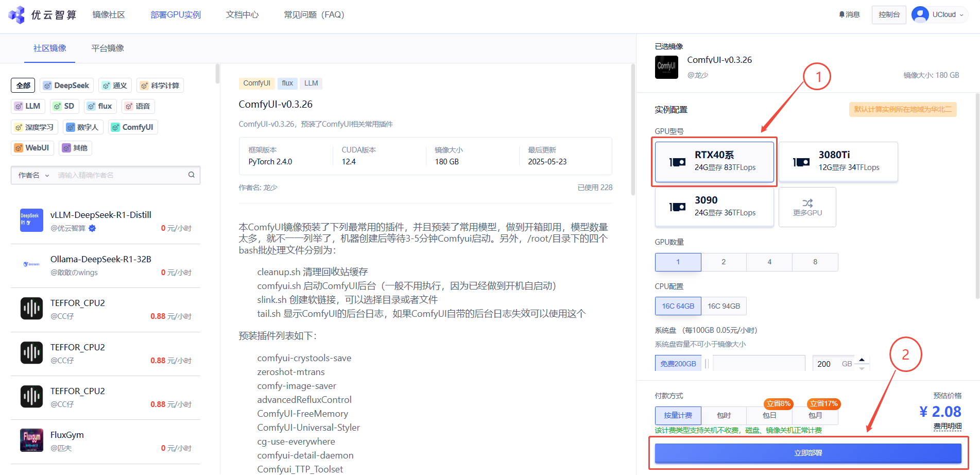Filter by DeepSeek category tag
Image resolution: width=980 pixels, height=475 pixels.
coord(67,86)
